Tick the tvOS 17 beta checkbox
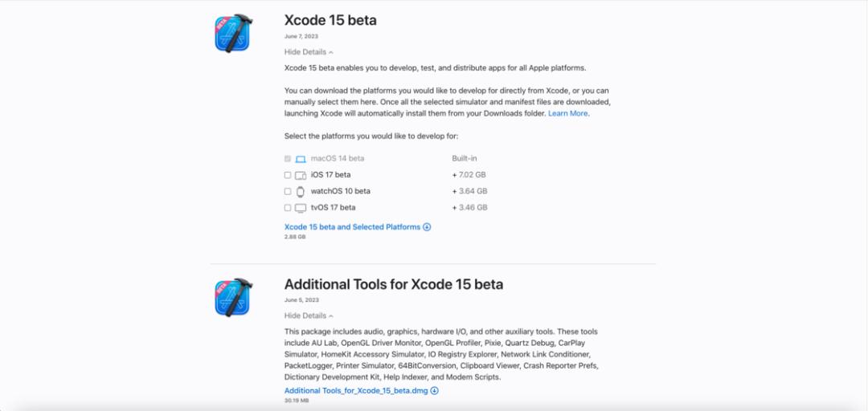The height and width of the screenshot is (411, 868). [287, 208]
